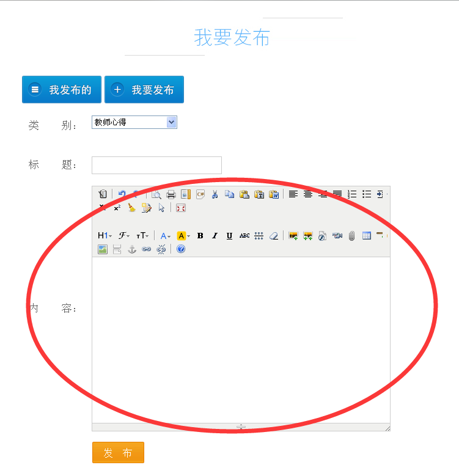Click the copy icon

pos(230,194)
